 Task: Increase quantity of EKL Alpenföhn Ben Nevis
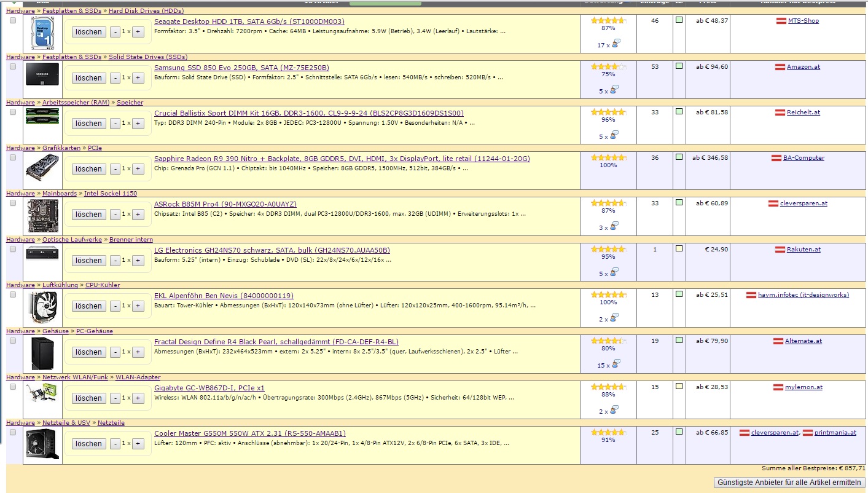click(x=138, y=306)
